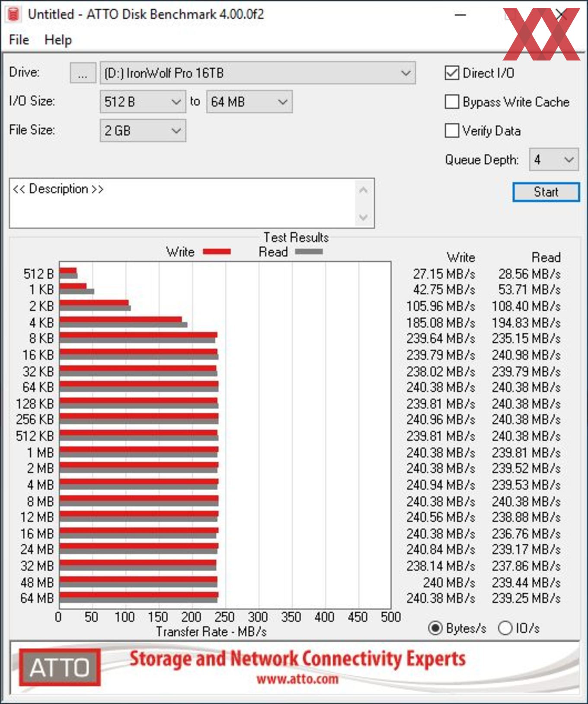Click the 1 KB gray read bar
The width and height of the screenshot is (588, 704).
pyautogui.click(x=77, y=292)
